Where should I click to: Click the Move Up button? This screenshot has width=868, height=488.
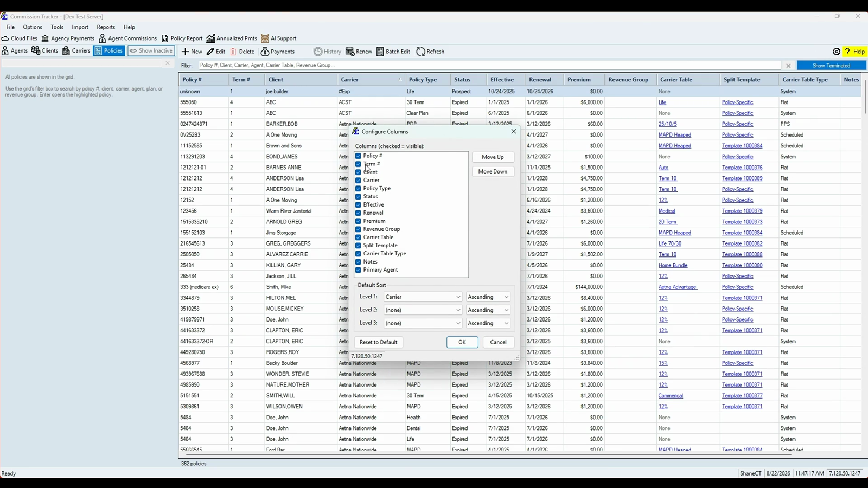493,157
